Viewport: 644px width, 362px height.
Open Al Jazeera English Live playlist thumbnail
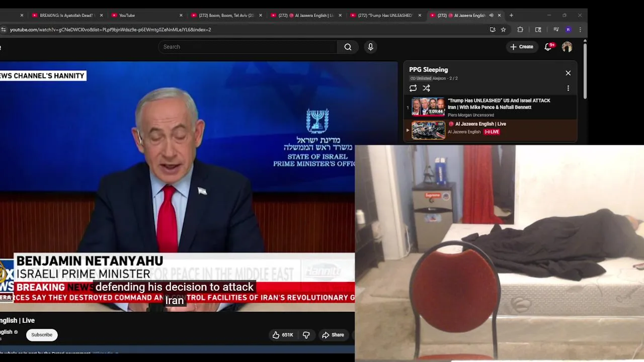[x=428, y=130]
